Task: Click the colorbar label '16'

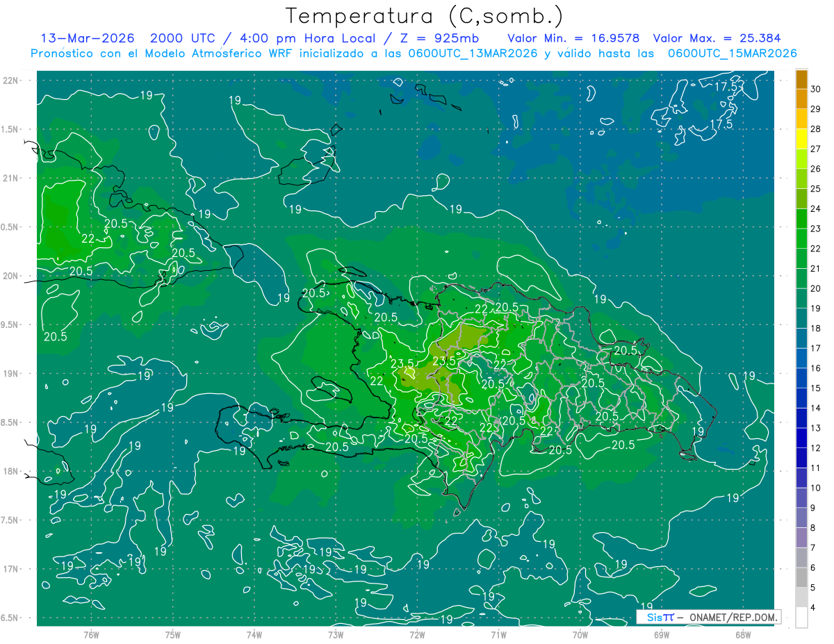Action: (x=816, y=368)
